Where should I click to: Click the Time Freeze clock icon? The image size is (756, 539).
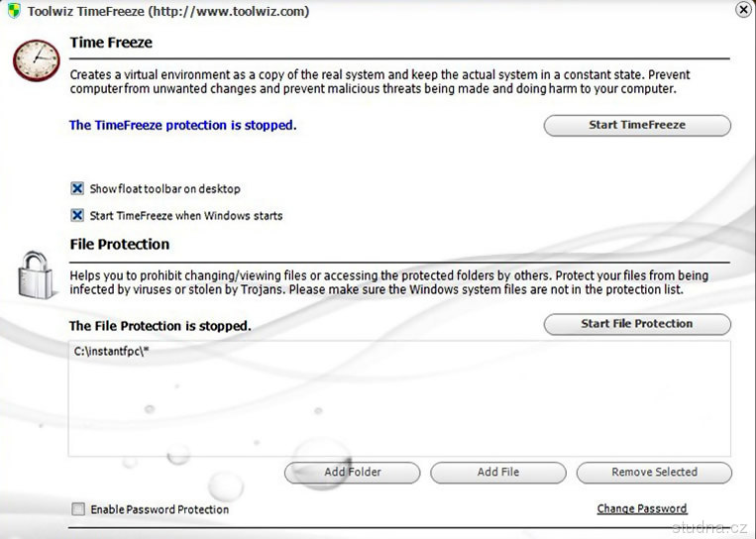pos(36,61)
